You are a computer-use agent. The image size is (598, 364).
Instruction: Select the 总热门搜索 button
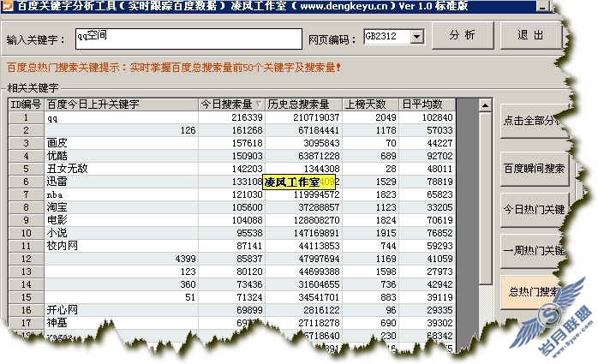[x=531, y=292]
